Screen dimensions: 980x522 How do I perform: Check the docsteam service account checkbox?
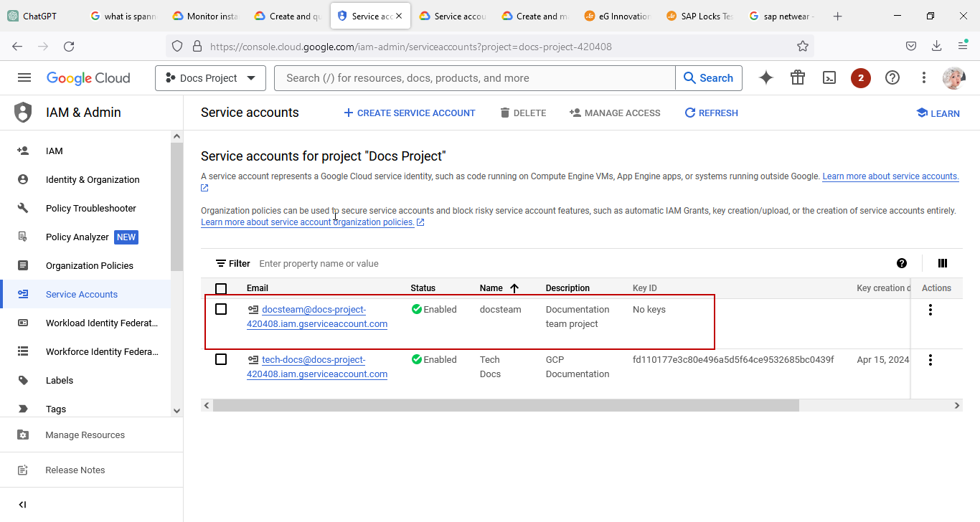221,309
